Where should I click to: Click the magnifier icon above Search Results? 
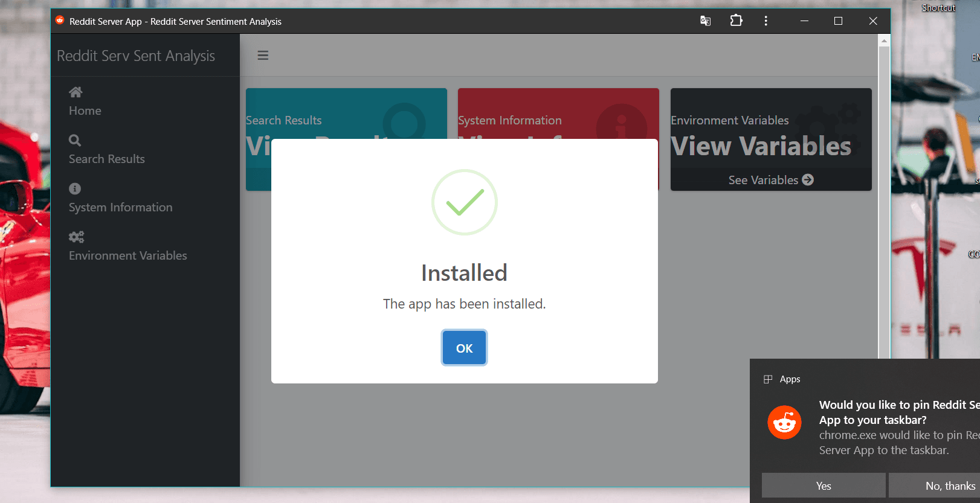(x=75, y=140)
